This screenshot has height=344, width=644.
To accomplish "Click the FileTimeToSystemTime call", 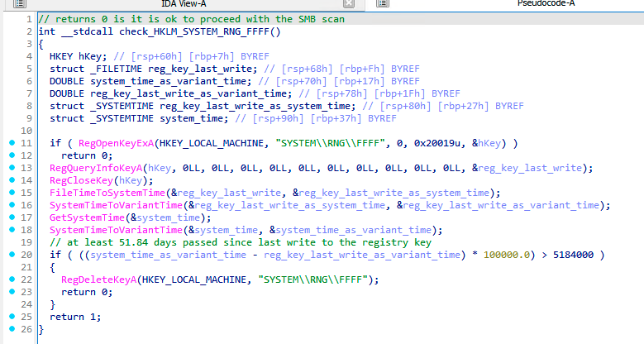I will [x=107, y=193].
